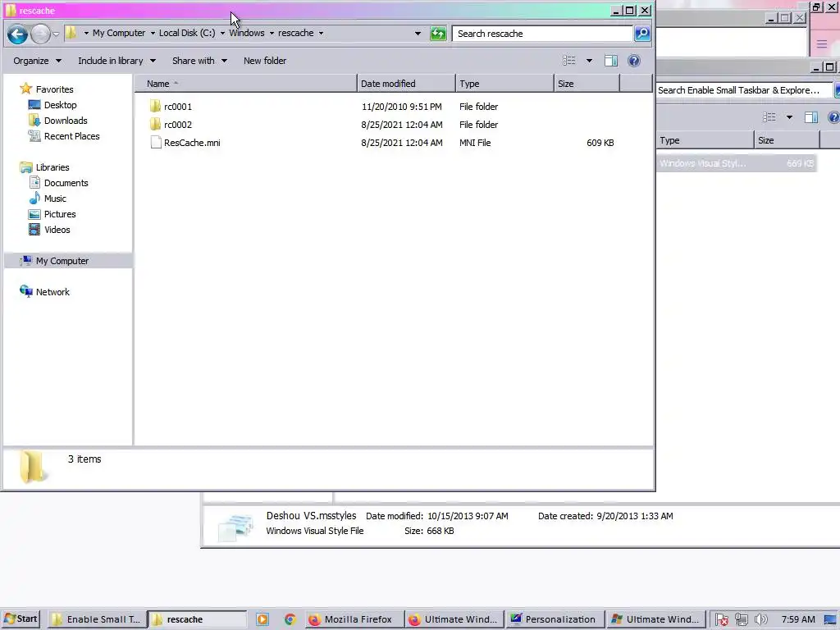
Task: Change view with the view icon in rescache
Action: [x=569, y=61]
